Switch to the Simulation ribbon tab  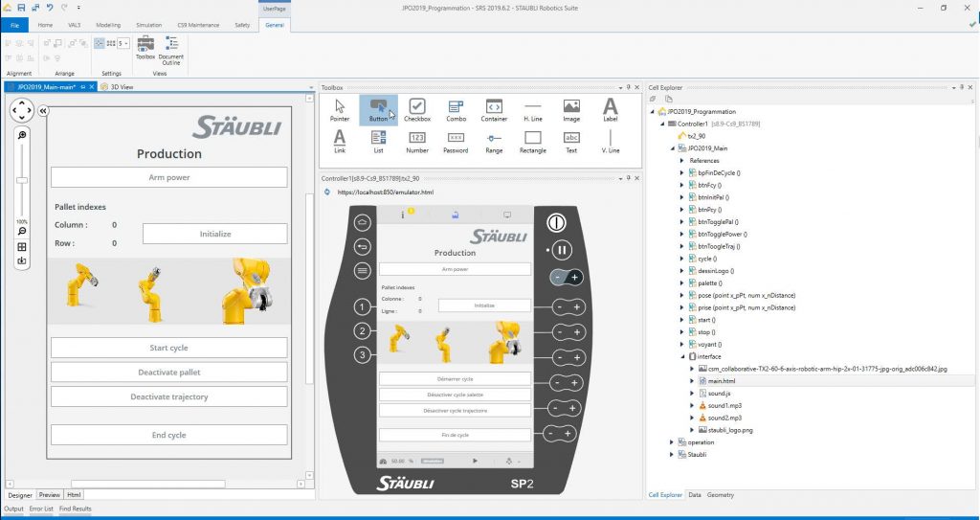coord(148,25)
